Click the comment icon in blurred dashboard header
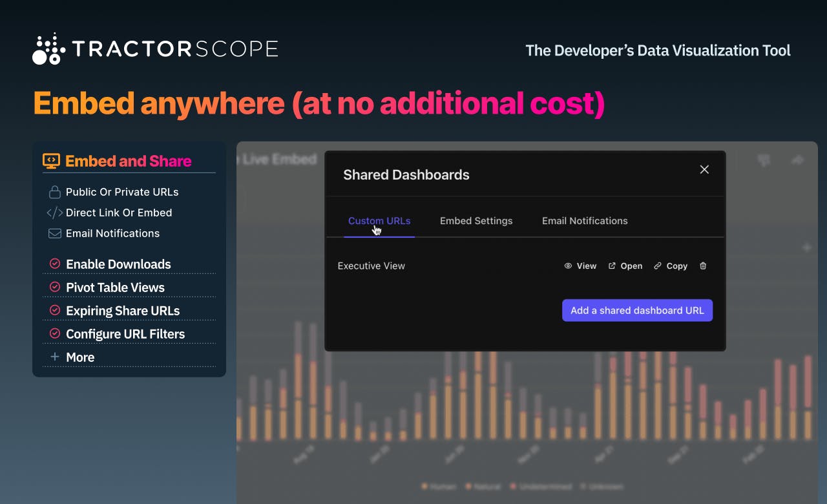This screenshot has height=504, width=827. click(x=764, y=160)
